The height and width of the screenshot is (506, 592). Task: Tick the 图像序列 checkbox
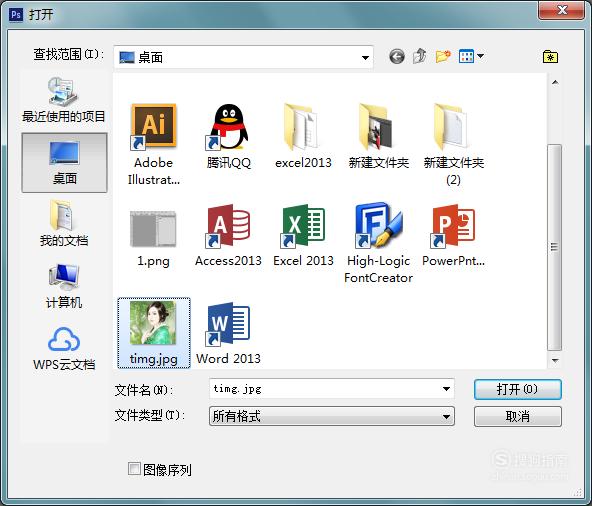[134, 469]
